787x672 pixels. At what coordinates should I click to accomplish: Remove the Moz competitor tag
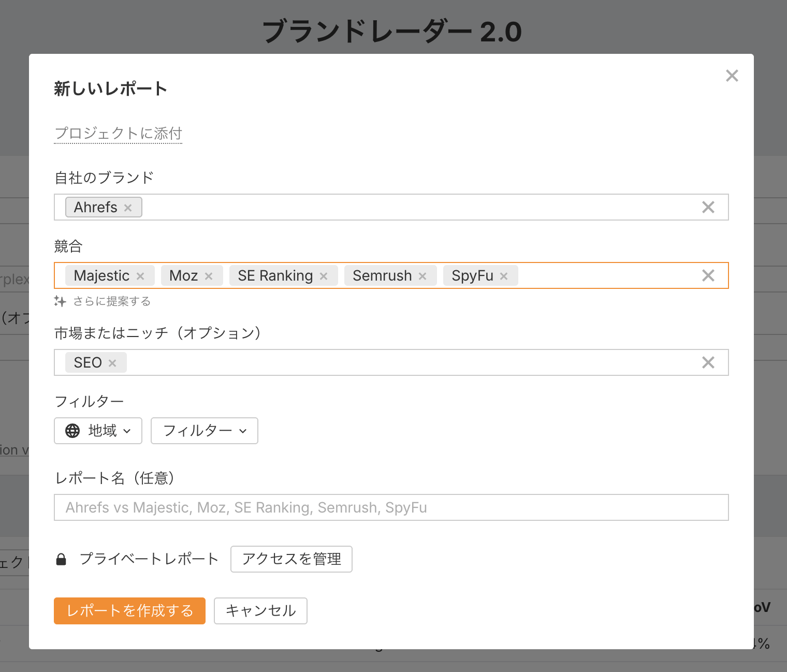point(209,276)
